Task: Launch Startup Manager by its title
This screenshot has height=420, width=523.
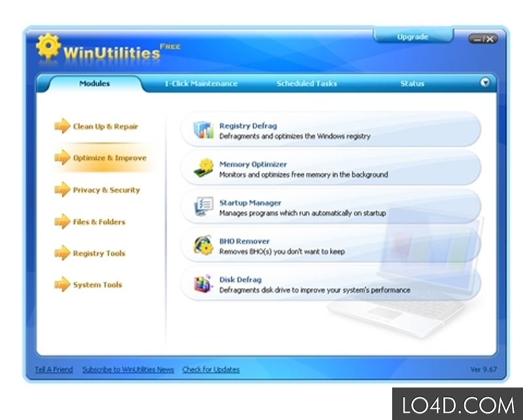Action: 250,202
